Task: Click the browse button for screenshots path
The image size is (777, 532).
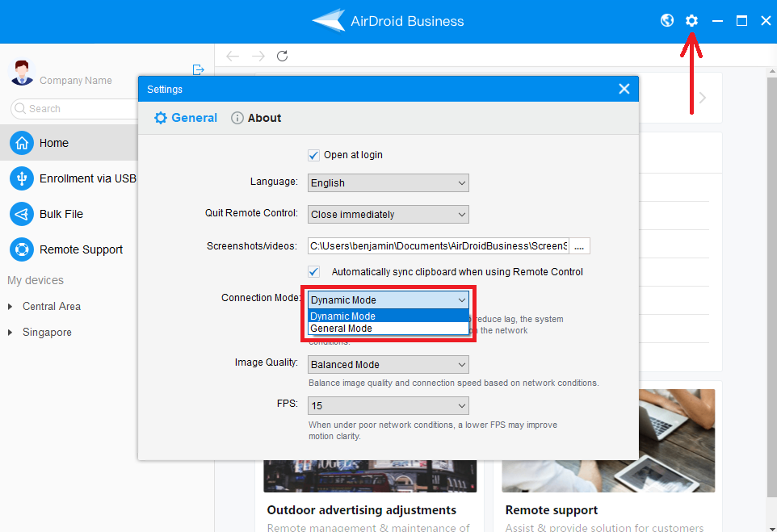Action: pyautogui.click(x=579, y=246)
